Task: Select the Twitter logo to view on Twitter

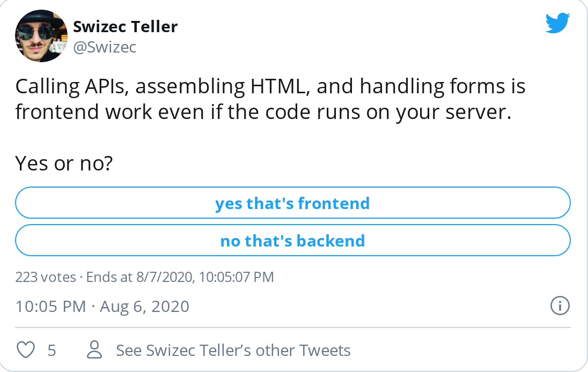Action: point(557,23)
